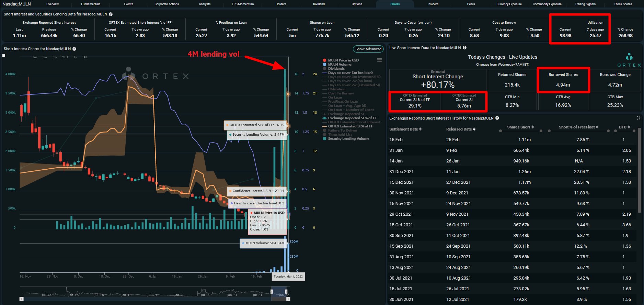Click the right navigator range handle
This screenshot has width=644, height=305.
click(286, 292)
